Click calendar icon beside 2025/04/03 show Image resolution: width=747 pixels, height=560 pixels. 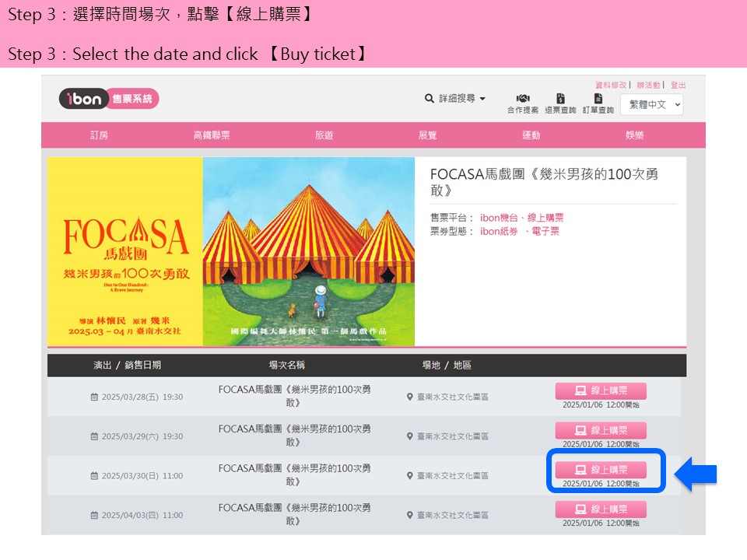(x=94, y=516)
